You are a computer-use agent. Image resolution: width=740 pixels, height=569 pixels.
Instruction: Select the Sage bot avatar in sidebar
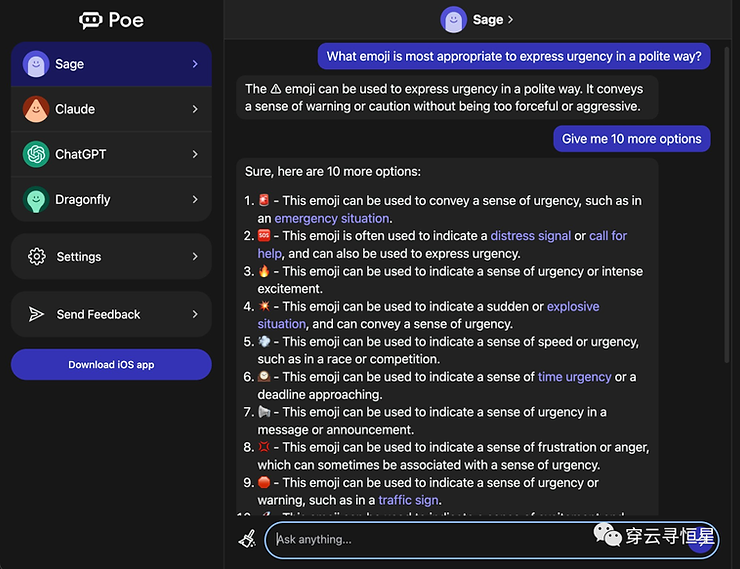tap(36, 64)
